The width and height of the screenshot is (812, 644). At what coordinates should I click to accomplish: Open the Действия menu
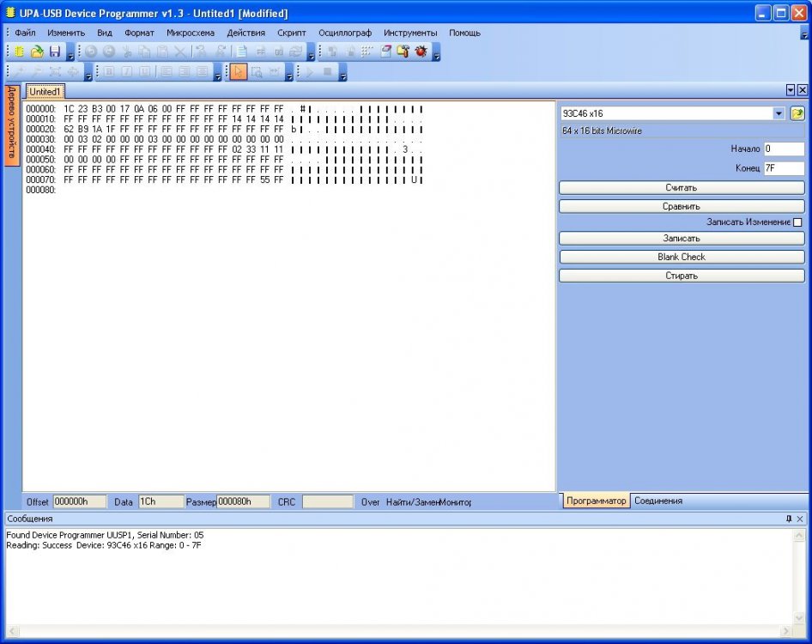[246, 33]
